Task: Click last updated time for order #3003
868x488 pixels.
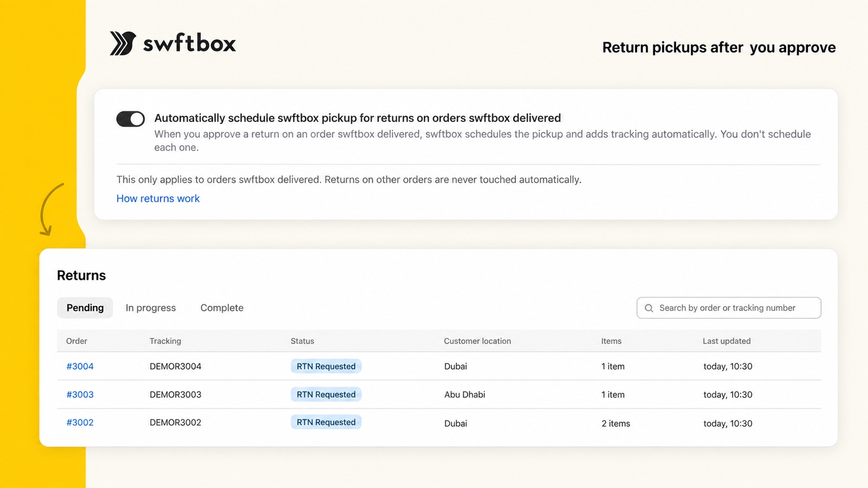Action: [728, 395]
